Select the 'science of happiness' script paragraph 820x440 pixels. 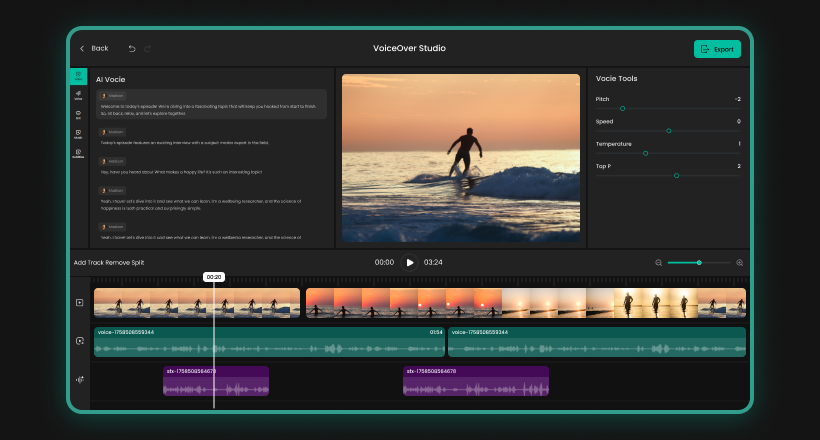point(201,205)
